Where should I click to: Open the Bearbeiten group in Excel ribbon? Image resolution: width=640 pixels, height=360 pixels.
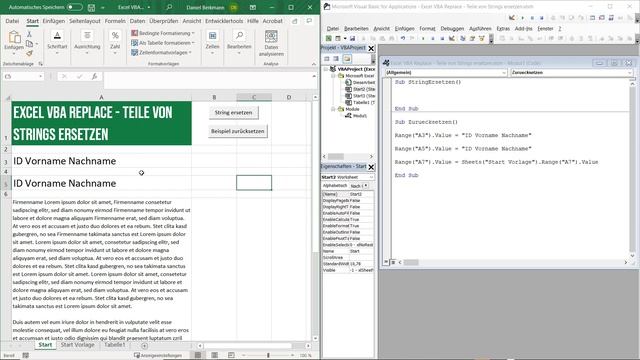239,43
